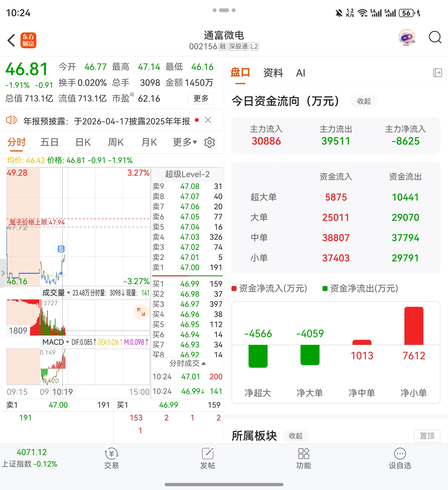Viewport: 448px width, 490px height.
Task: Collapse 今日资金流向 with 收起 toggle
Action: pyautogui.click(x=364, y=101)
